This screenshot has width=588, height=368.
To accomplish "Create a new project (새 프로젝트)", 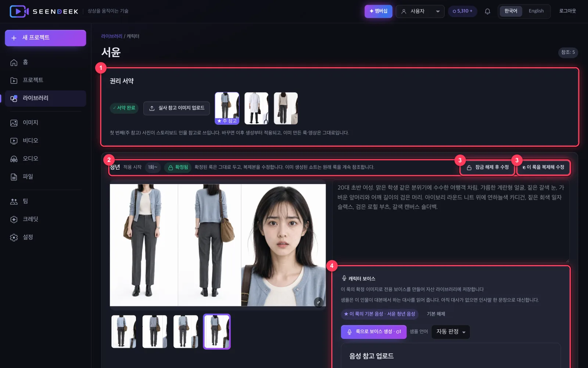I will coord(46,38).
